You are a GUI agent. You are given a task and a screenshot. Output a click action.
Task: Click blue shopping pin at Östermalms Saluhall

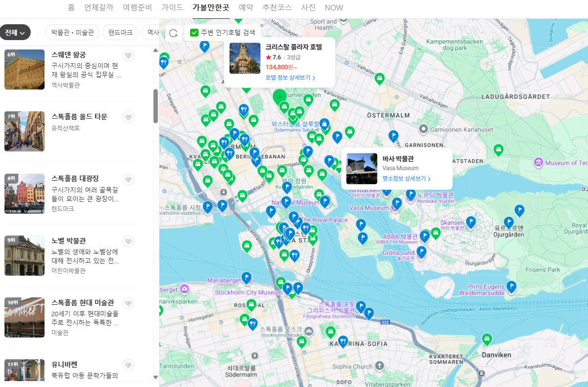click(324, 125)
